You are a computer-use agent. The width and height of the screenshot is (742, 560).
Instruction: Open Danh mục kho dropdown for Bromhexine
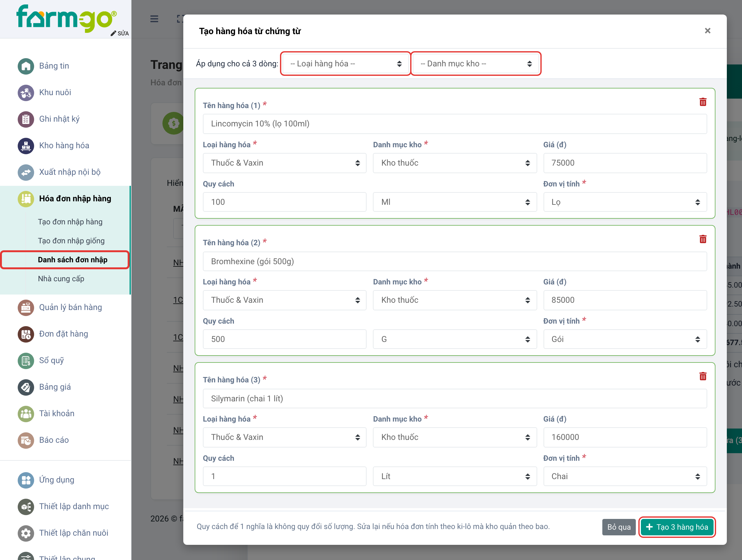[454, 300]
